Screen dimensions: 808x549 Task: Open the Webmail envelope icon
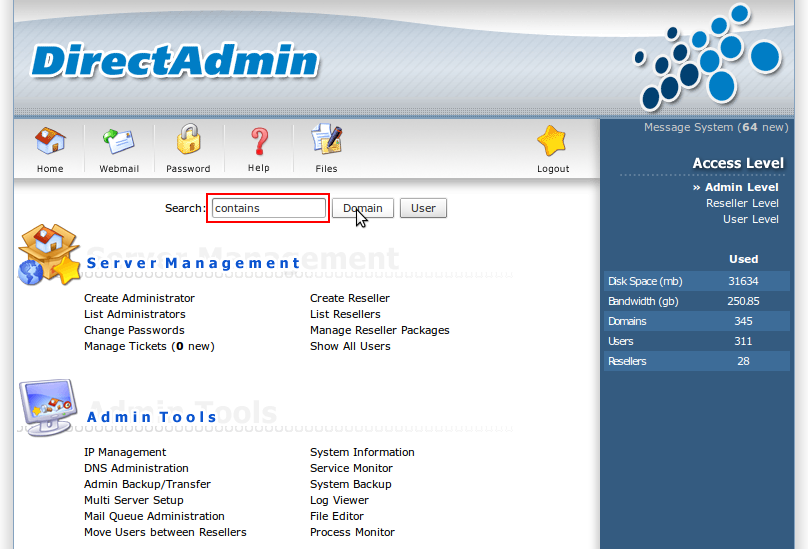click(119, 141)
